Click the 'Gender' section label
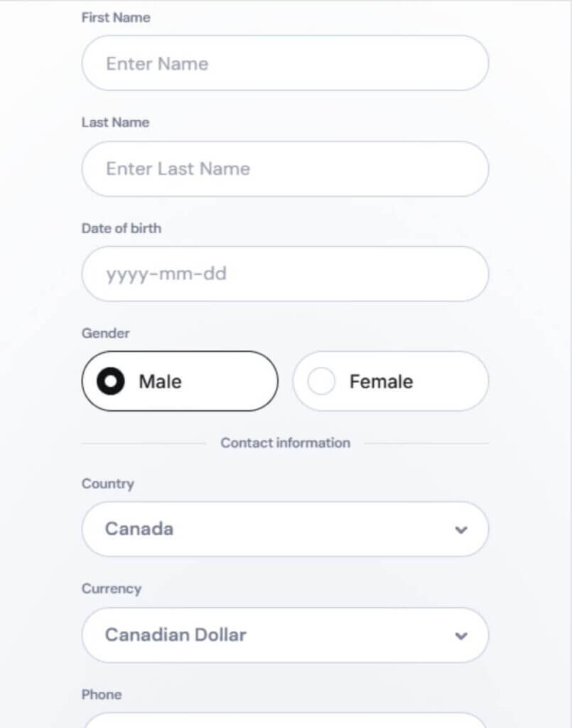Image resolution: width=572 pixels, height=728 pixels. pos(106,333)
